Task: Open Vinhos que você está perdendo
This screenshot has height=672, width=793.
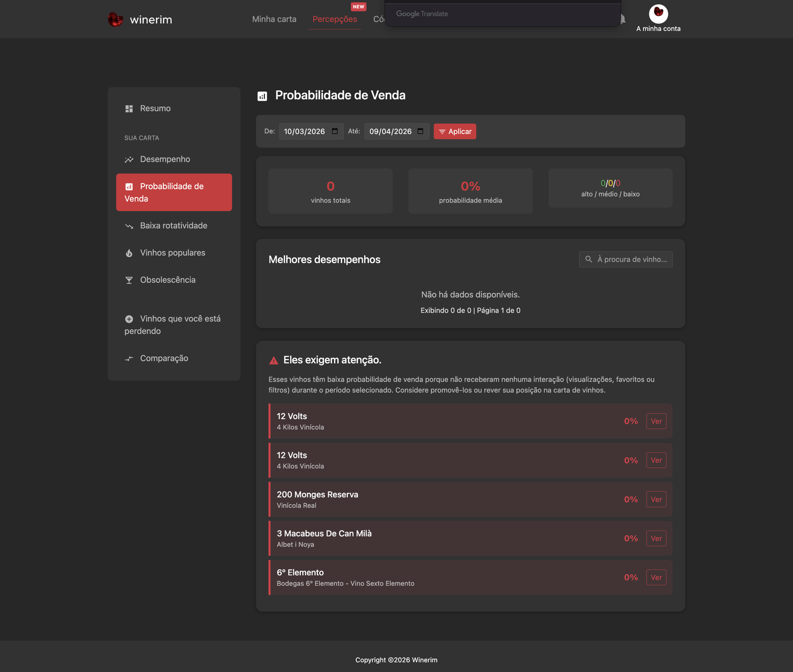Action: pos(174,325)
